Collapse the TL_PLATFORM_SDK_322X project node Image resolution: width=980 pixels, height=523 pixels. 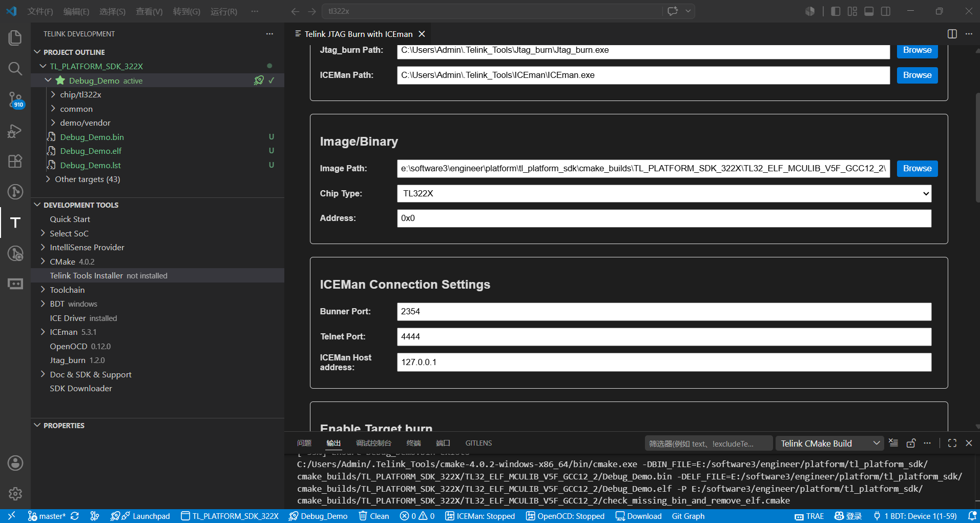[43, 66]
